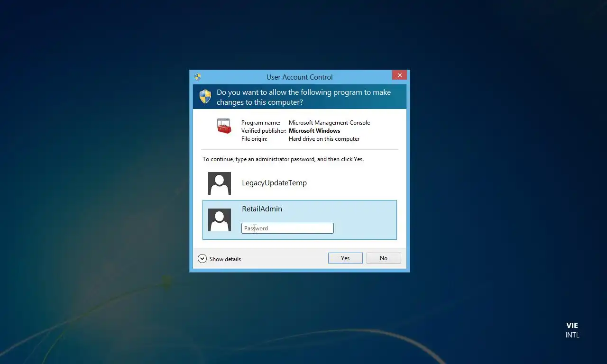
Task: Select the LegacyUpdateTemp account avatar
Action: pyautogui.click(x=220, y=183)
